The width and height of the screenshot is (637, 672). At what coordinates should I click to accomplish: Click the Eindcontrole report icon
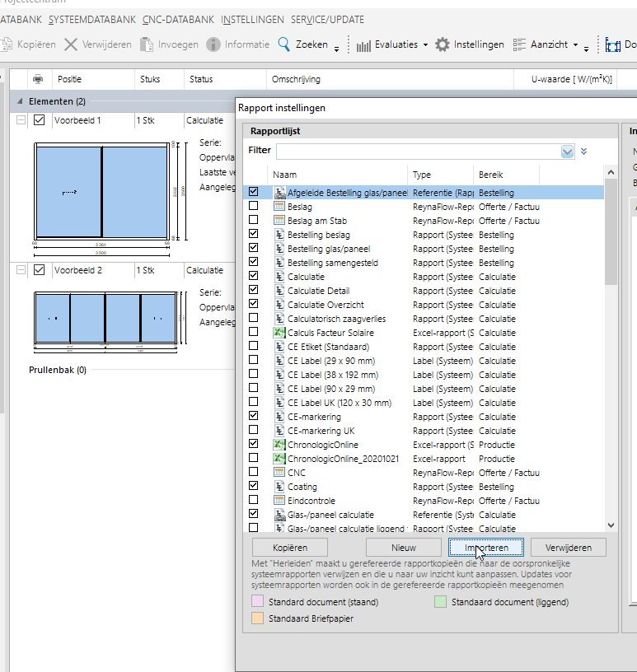tap(279, 501)
